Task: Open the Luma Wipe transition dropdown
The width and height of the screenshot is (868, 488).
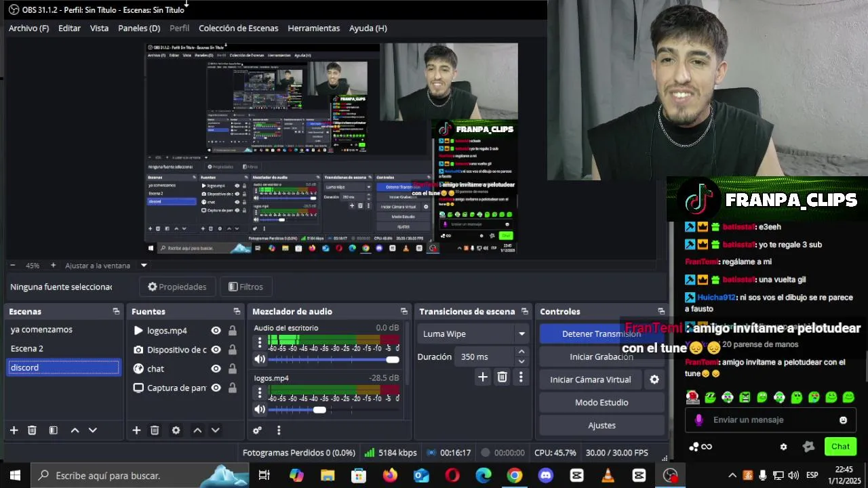Action: pyautogui.click(x=473, y=333)
